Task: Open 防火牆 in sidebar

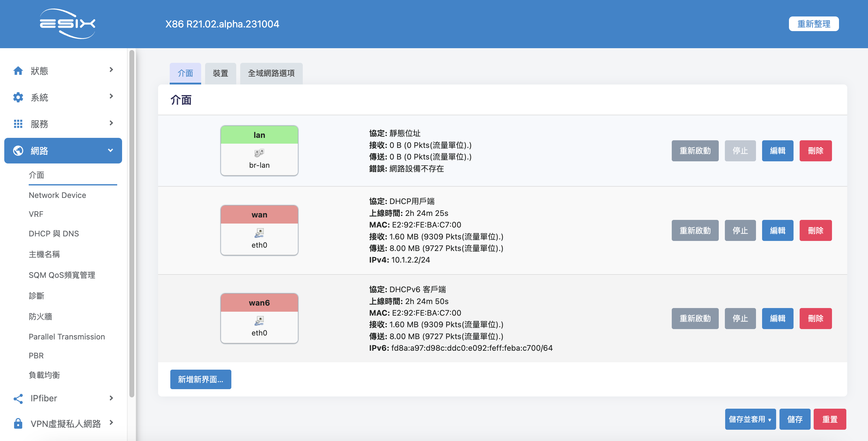Action: (40, 317)
